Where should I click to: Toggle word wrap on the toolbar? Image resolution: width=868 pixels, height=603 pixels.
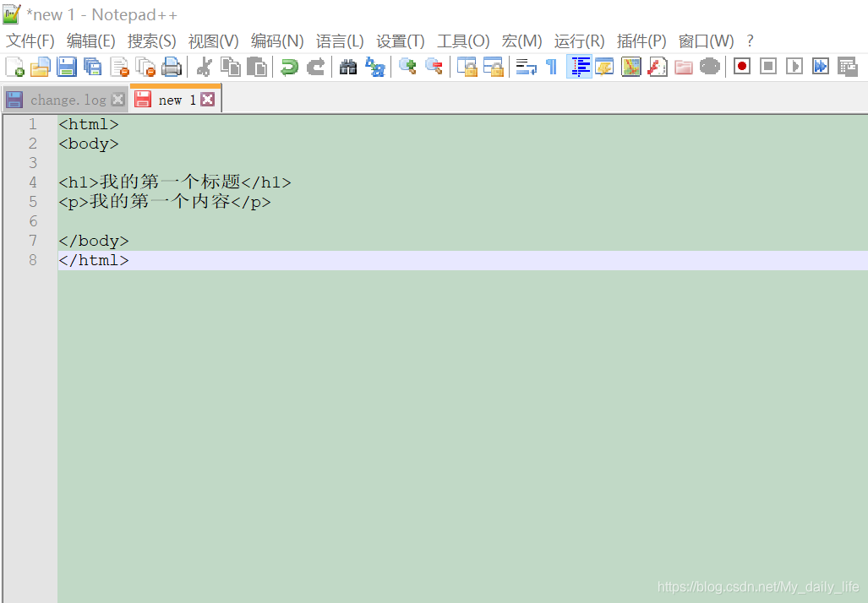coord(526,66)
